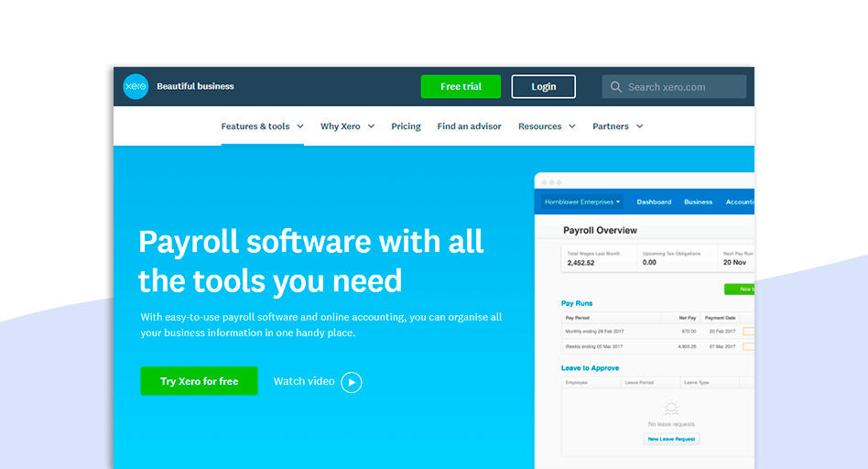Open Find an advisor
868x469 pixels.
[x=470, y=126]
